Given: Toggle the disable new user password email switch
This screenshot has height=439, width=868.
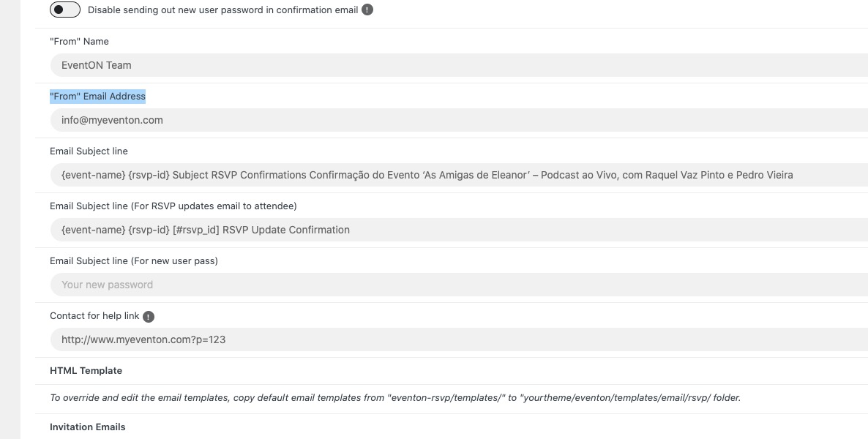Looking at the screenshot, I should pos(64,10).
